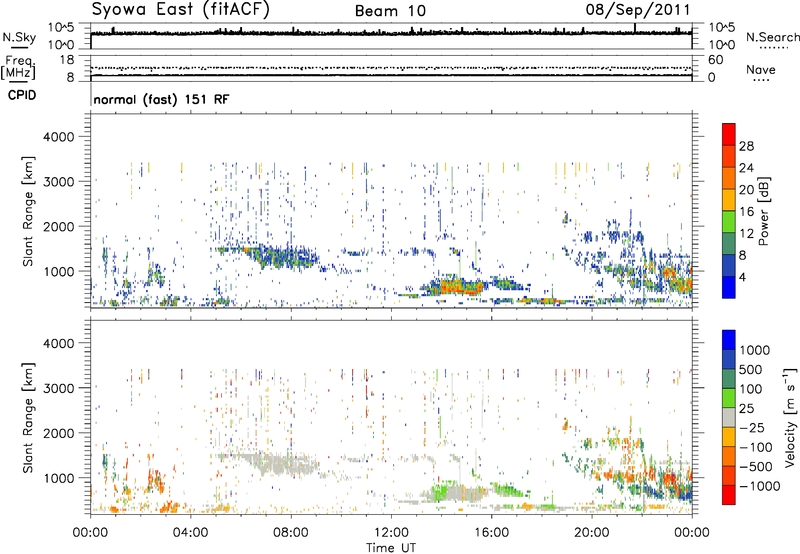The height and width of the screenshot is (554, 800).
Task: Click the '3000' tick on power panel
Action: point(58,182)
